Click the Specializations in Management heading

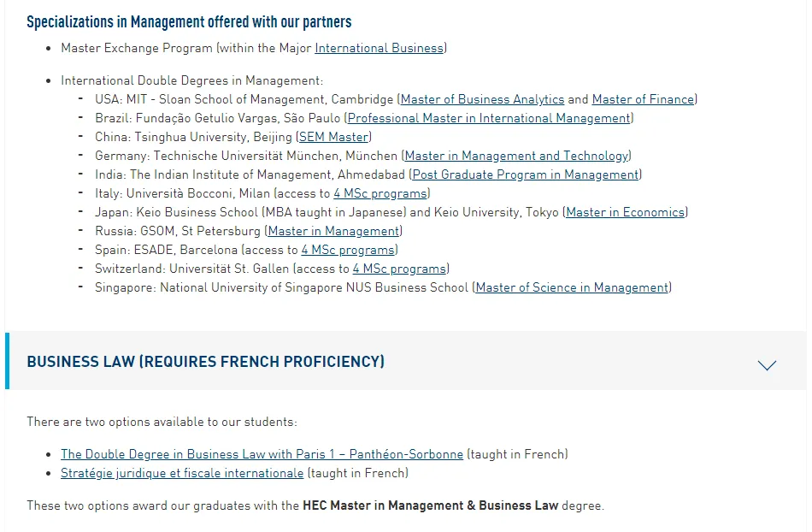coord(189,21)
